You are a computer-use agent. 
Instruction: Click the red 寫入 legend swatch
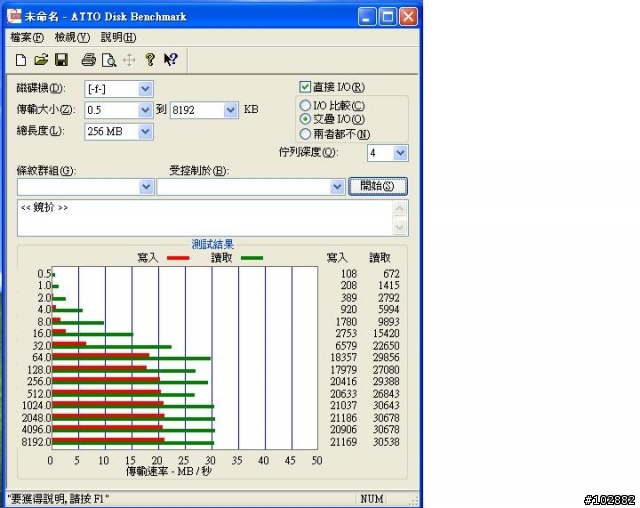coord(178,258)
